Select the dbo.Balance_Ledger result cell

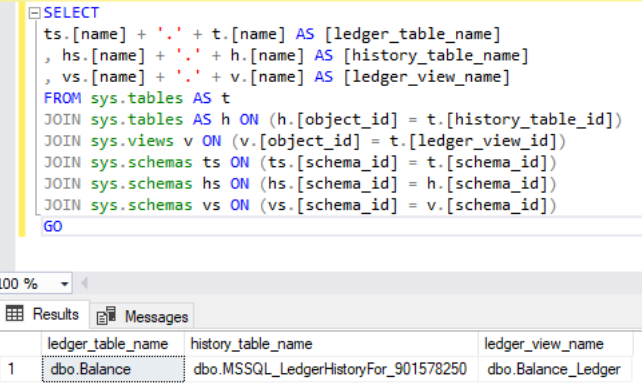[x=555, y=369]
